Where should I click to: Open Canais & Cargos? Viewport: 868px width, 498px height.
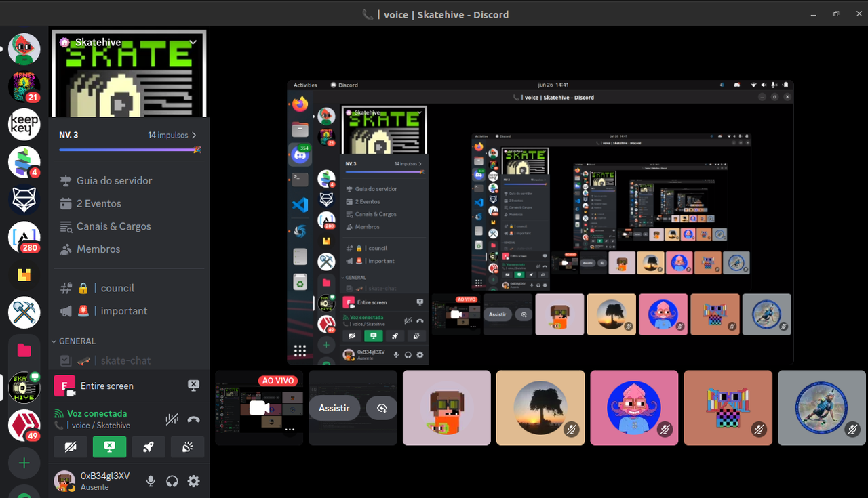pos(129,226)
